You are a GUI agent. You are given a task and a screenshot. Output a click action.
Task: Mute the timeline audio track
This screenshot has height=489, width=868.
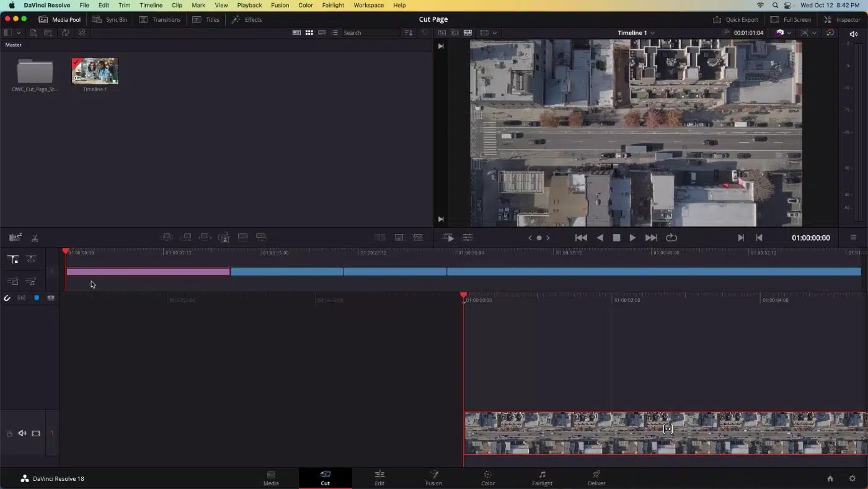(x=22, y=433)
